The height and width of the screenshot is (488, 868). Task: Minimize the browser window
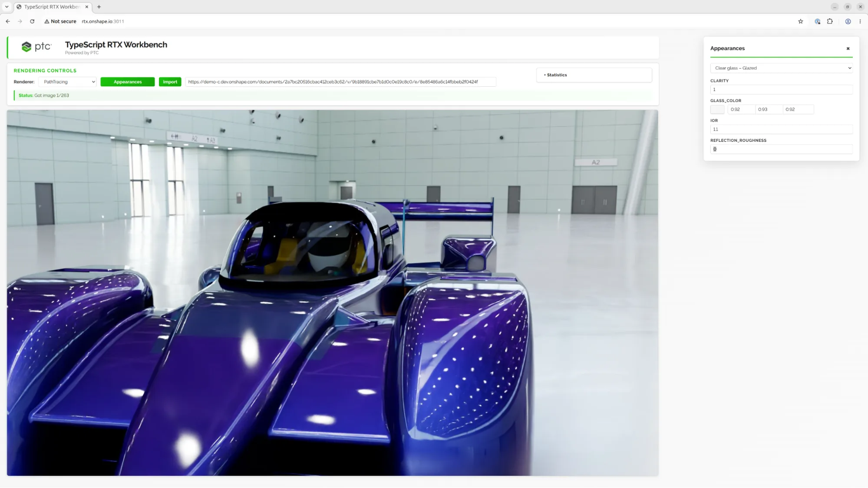[x=835, y=7]
